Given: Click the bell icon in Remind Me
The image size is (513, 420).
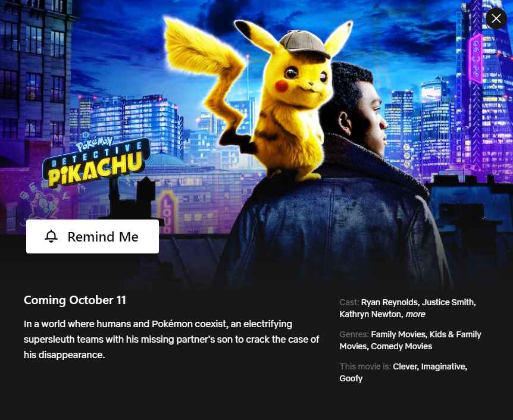Looking at the screenshot, I should coord(51,237).
